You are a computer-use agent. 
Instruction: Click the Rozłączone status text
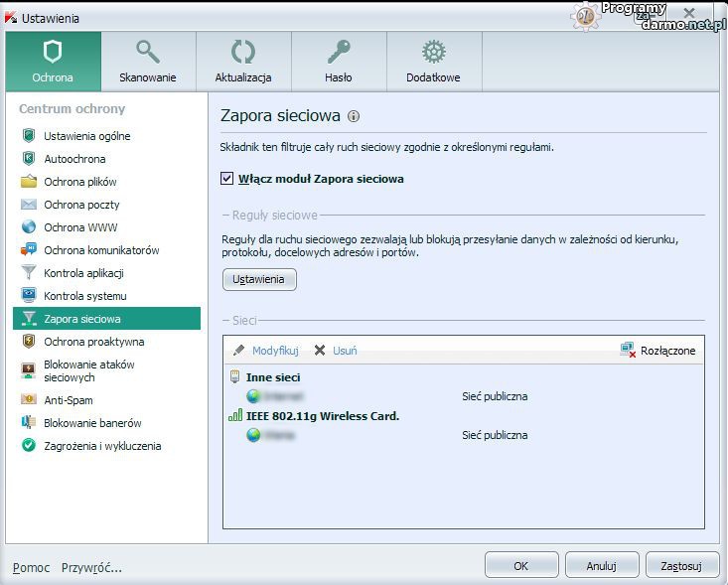668,351
